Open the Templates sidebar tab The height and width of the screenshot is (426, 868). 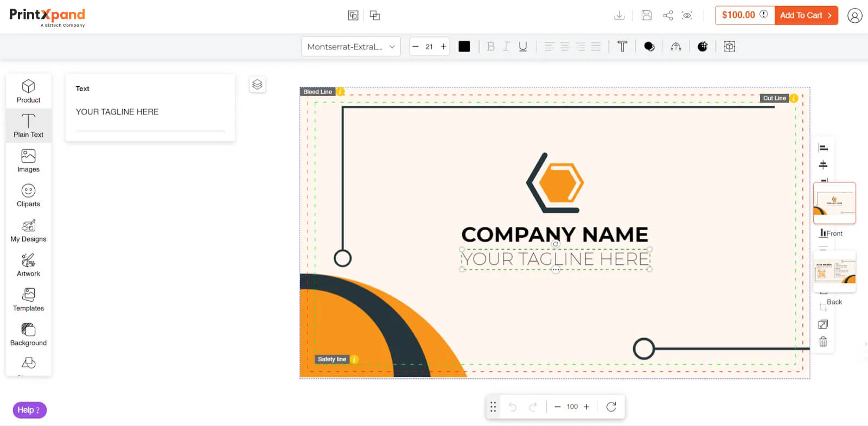[28, 300]
